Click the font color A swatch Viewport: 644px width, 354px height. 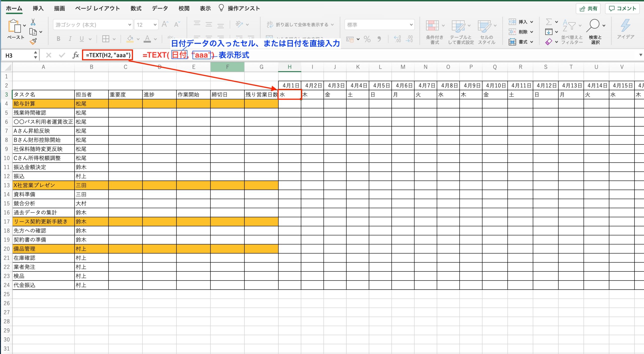tap(147, 39)
